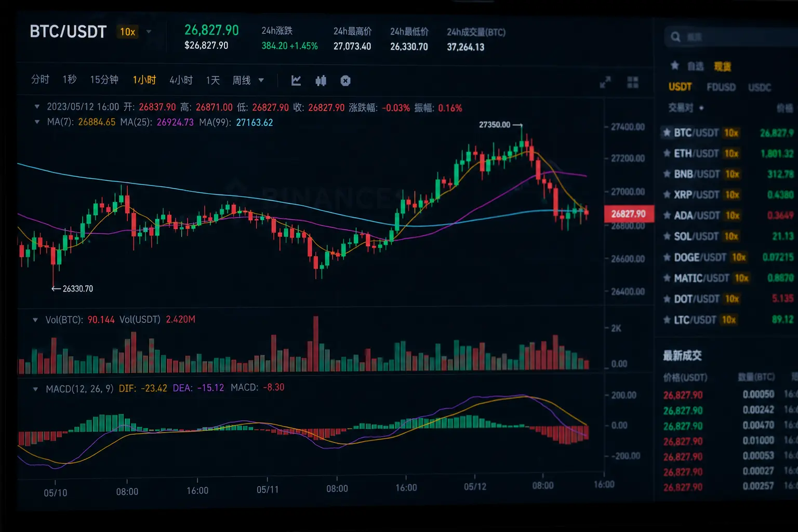Image resolution: width=798 pixels, height=532 pixels.
Task: Click the 26827.90 current price tag on axis
Action: (x=628, y=214)
